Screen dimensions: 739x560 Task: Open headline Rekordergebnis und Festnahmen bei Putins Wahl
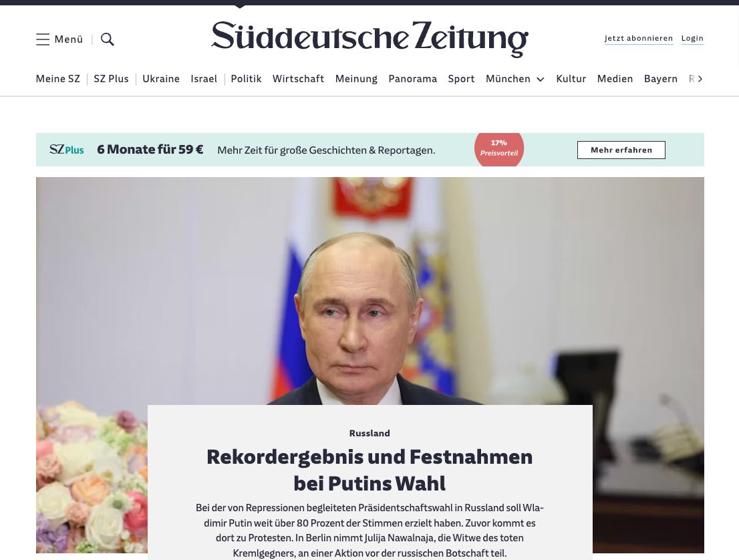tap(369, 470)
